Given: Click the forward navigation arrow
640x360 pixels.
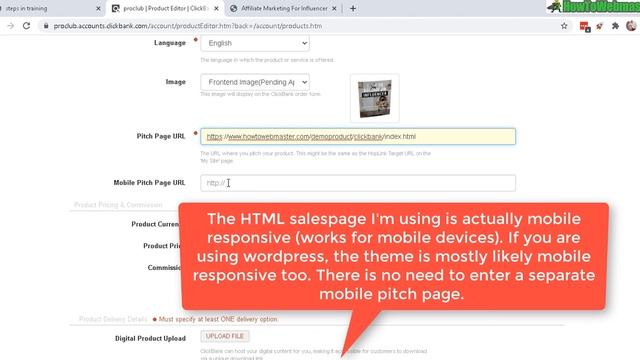Looking at the screenshot, I should click(11, 26).
